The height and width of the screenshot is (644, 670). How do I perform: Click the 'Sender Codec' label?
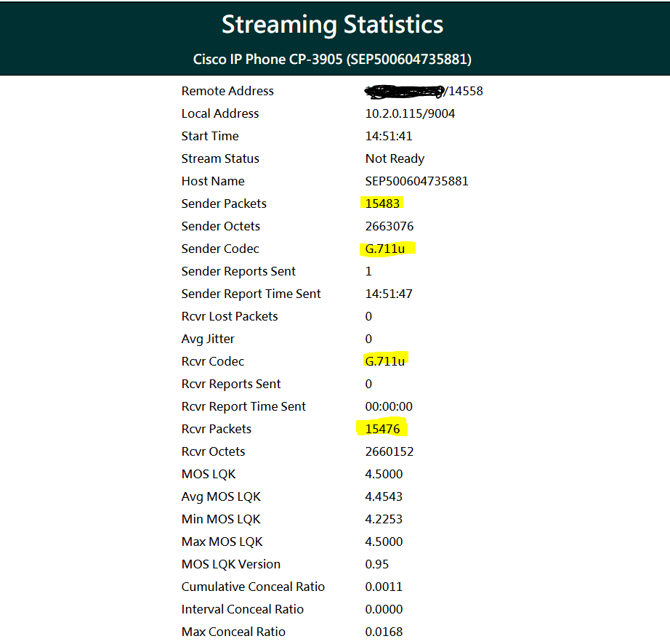point(220,249)
